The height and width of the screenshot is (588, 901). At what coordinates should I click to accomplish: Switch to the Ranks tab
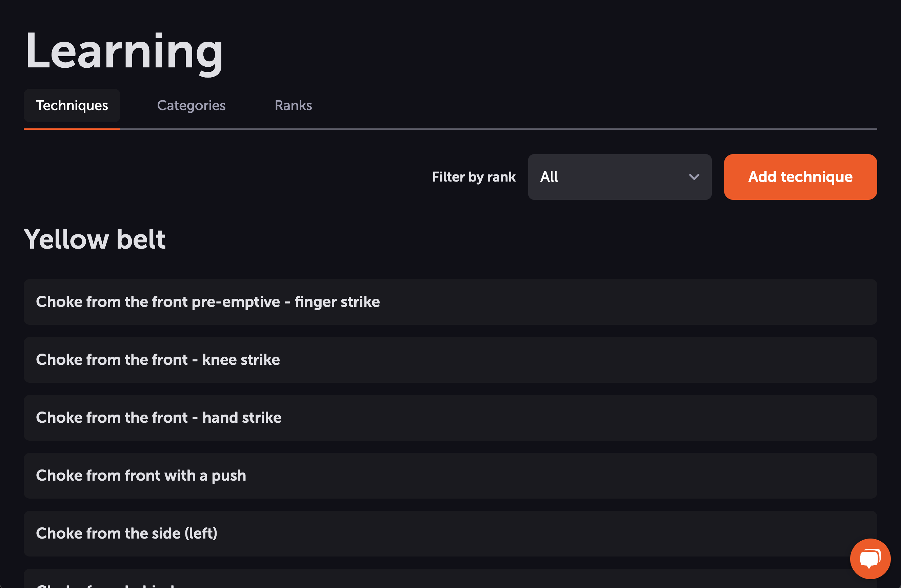[294, 105]
